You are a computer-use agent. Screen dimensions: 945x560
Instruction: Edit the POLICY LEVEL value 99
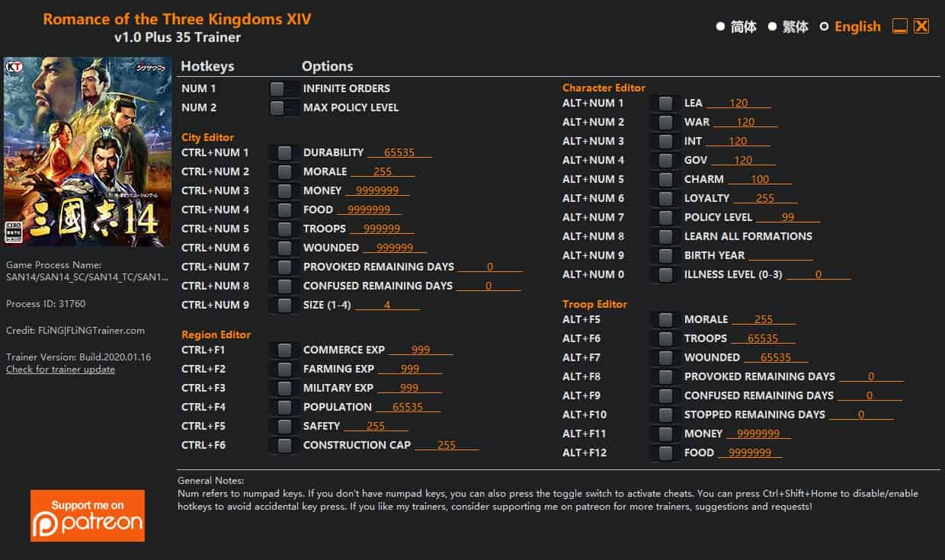click(x=788, y=217)
